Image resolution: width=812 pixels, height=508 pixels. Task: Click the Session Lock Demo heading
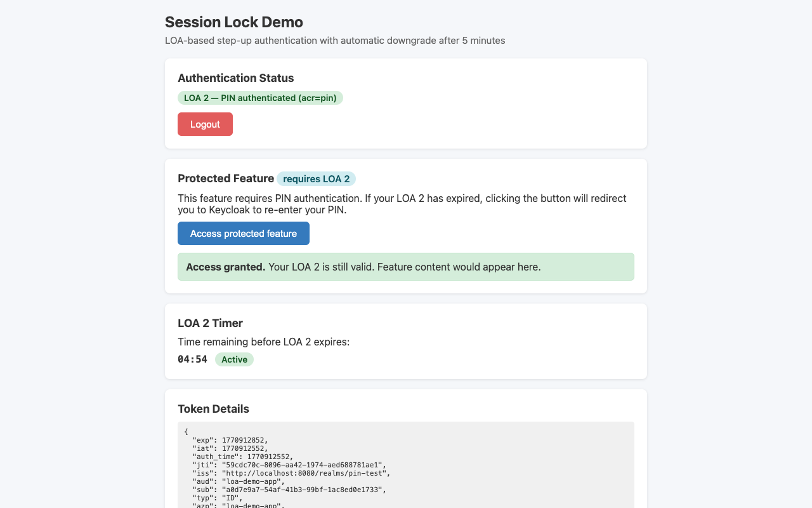[x=233, y=22]
